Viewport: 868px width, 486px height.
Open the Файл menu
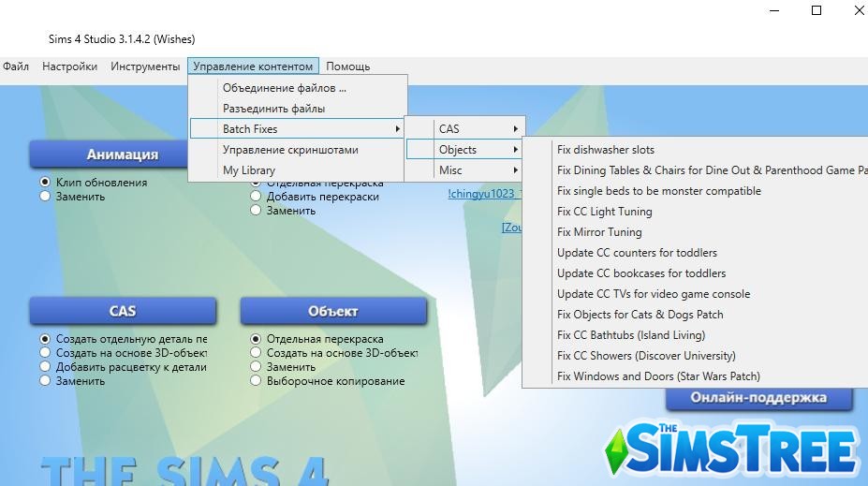coord(16,66)
